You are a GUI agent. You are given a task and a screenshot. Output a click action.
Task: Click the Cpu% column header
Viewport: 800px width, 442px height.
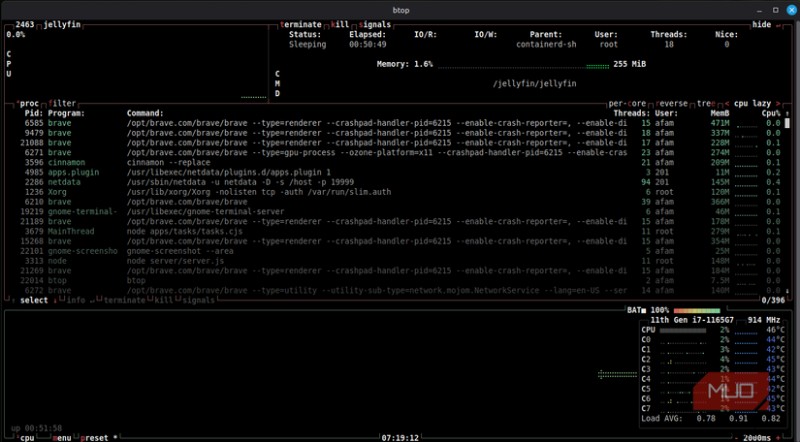point(771,113)
